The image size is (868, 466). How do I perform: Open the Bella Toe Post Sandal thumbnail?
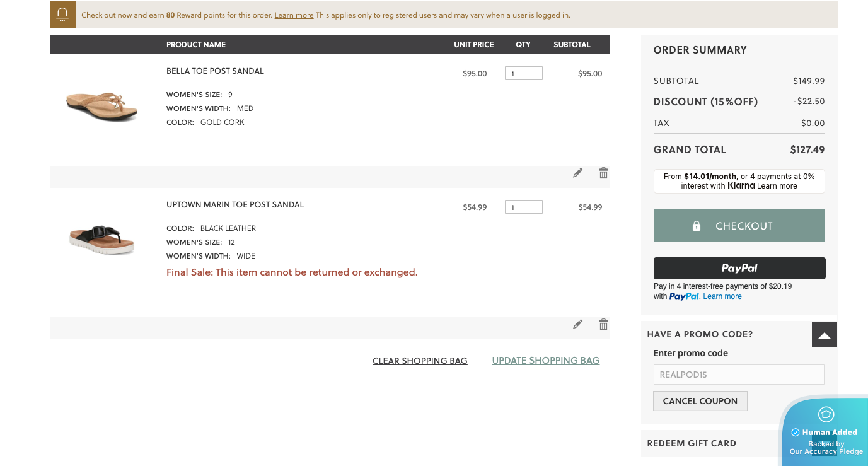[101, 106]
